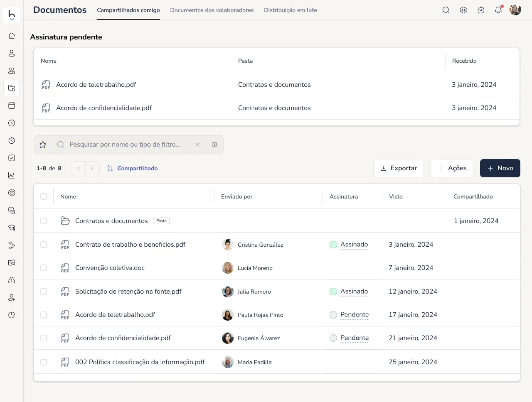Click Lucía Moreno's avatar
The image size is (532, 402).
click(228, 268)
